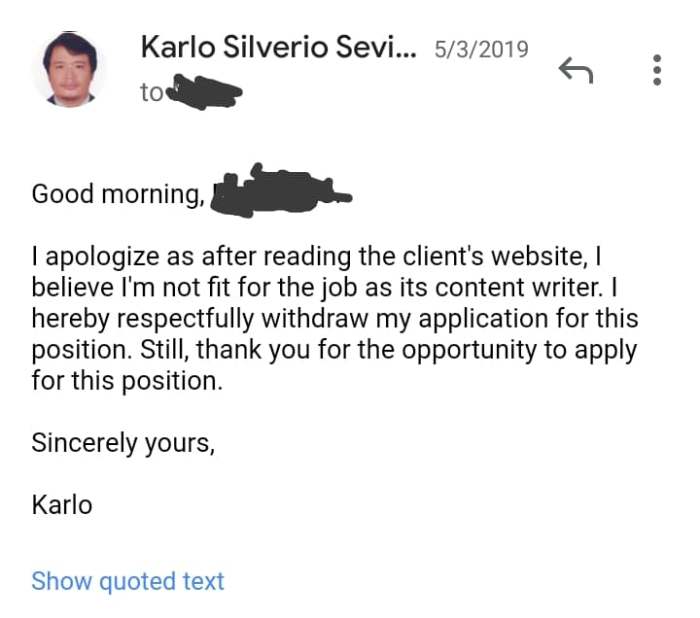Click the "Sincerely yours," closing line
The image size is (700, 618).
click(x=123, y=442)
